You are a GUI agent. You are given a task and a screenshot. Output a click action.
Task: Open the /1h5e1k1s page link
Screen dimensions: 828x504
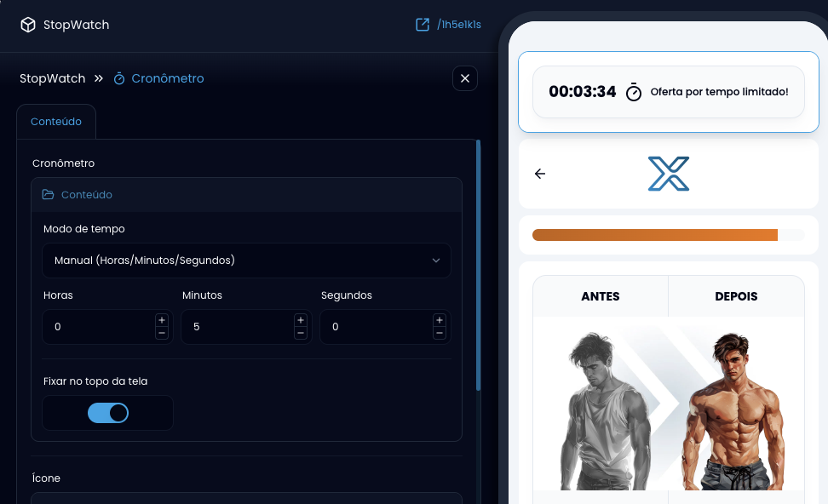click(x=459, y=25)
